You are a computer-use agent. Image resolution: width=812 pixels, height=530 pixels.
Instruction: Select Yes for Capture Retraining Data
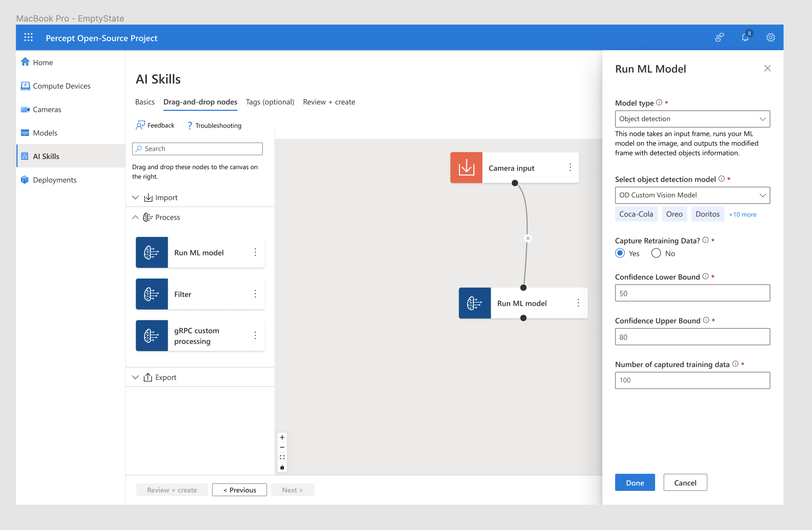click(620, 253)
